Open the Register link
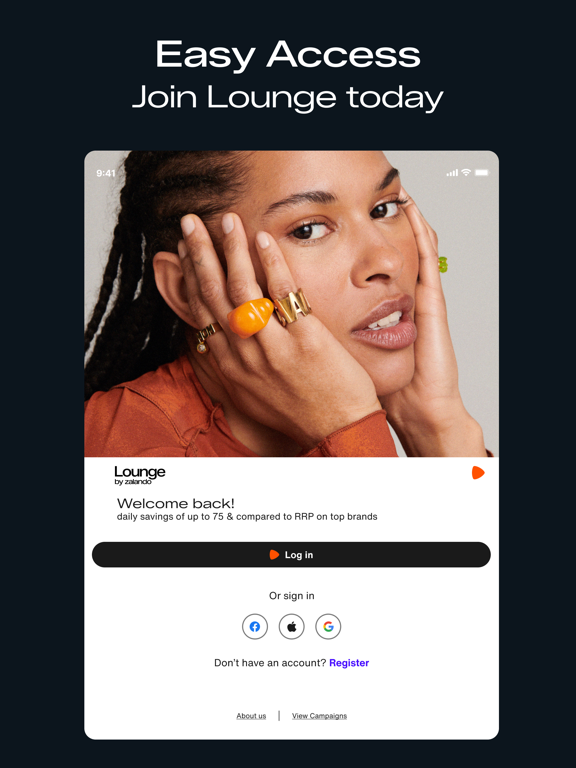The height and width of the screenshot is (768, 576). 349,663
